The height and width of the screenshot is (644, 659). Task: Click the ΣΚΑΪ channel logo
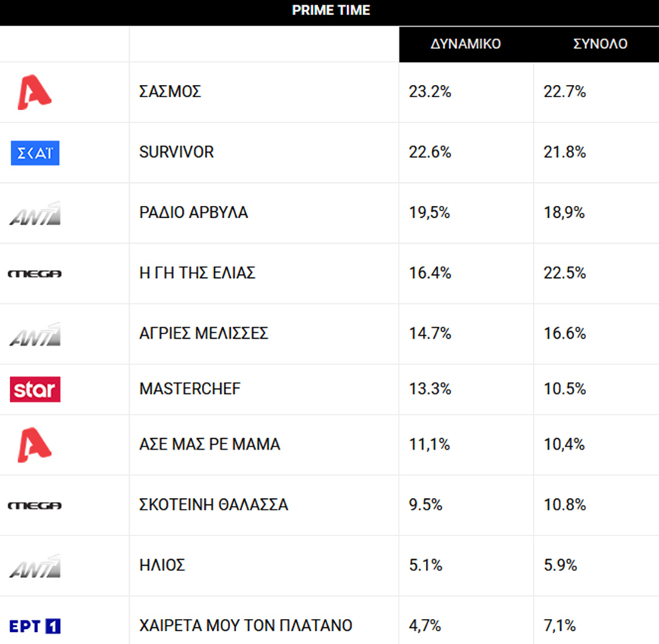click(x=35, y=153)
